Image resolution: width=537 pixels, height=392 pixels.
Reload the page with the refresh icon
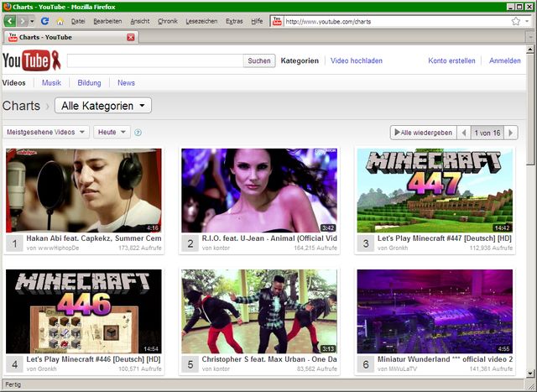pyautogui.click(x=45, y=21)
